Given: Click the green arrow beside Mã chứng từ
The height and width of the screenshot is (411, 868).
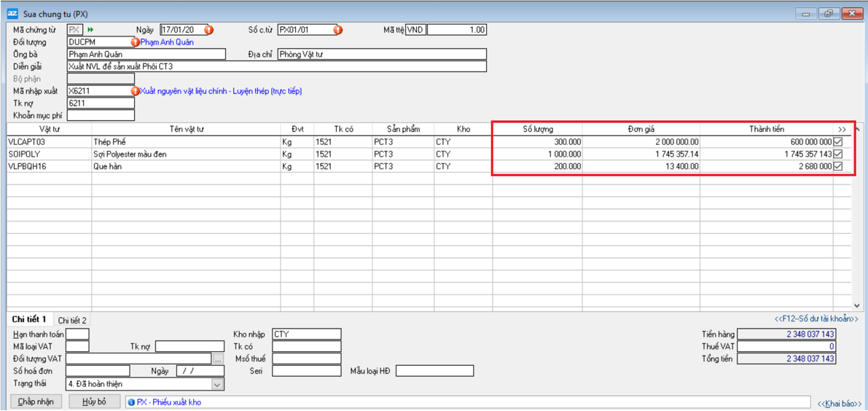Looking at the screenshot, I should tap(90, 30).
